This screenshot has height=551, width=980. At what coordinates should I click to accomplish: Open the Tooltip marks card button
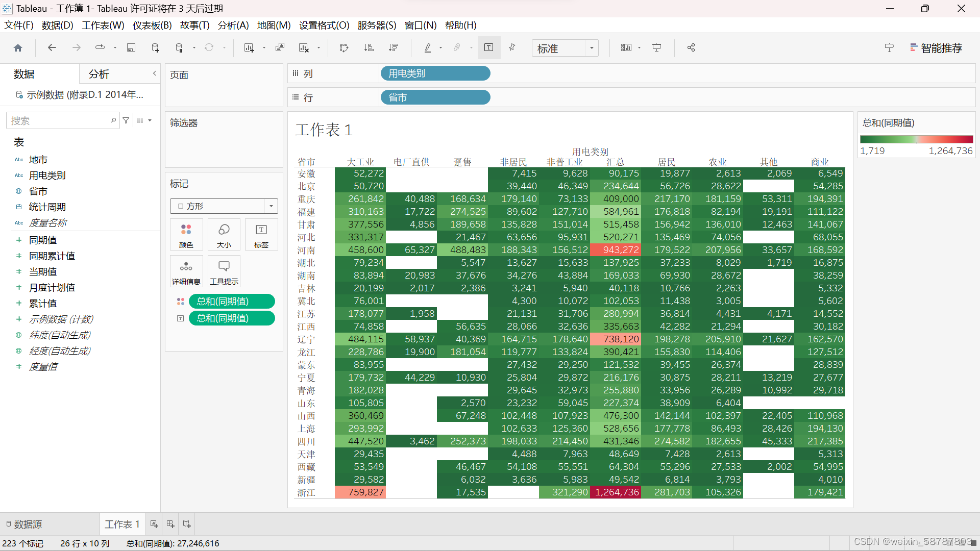pos(224,271)
